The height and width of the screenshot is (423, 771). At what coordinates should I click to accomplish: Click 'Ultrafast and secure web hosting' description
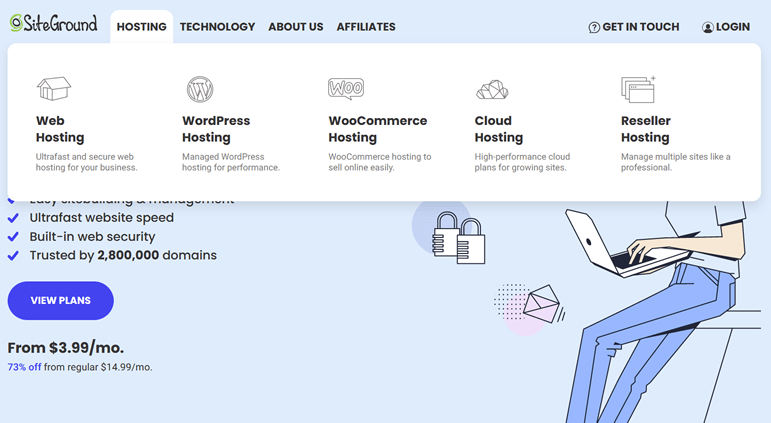click(x=87, y=162)
